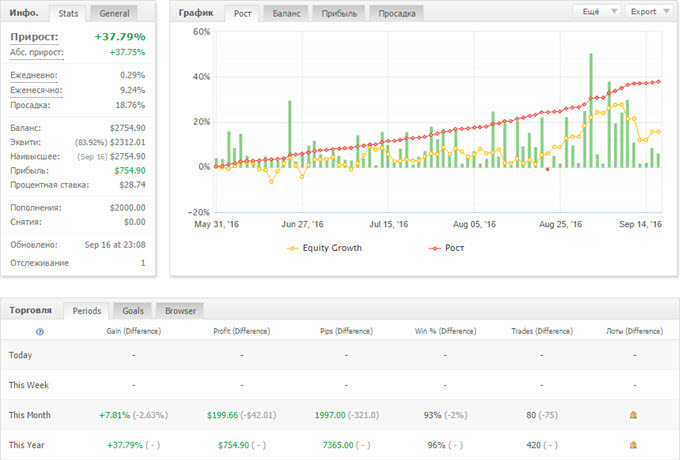
Task: Click This Month trades count 80
Action: [531, 415]
